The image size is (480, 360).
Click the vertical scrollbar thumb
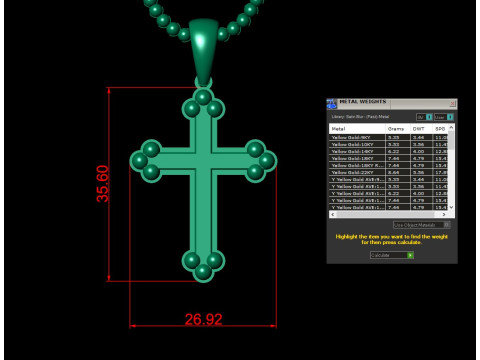point(451,140)
